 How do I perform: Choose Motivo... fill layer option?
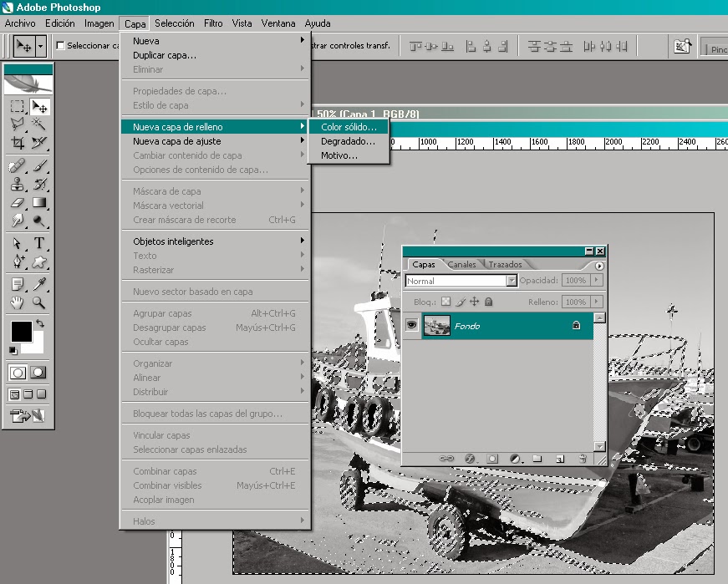tap(349, 155)
